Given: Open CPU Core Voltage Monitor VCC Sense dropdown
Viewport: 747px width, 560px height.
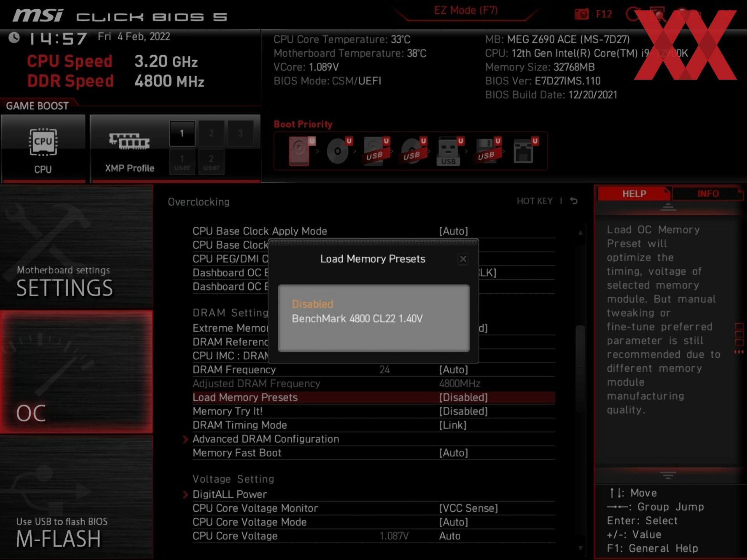Looking at the screenshot, I should pyautogui.click(x=468, y=508).
